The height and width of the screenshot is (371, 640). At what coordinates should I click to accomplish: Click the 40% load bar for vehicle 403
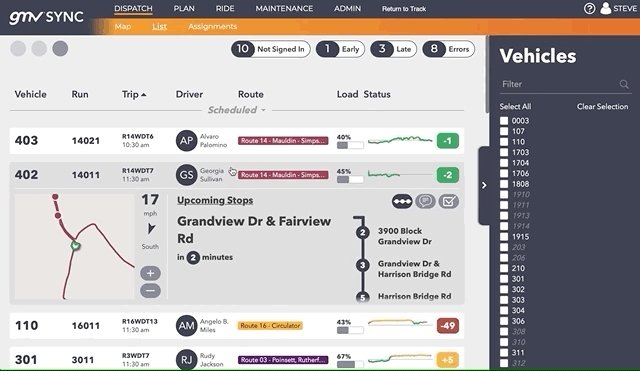point(350,145)
